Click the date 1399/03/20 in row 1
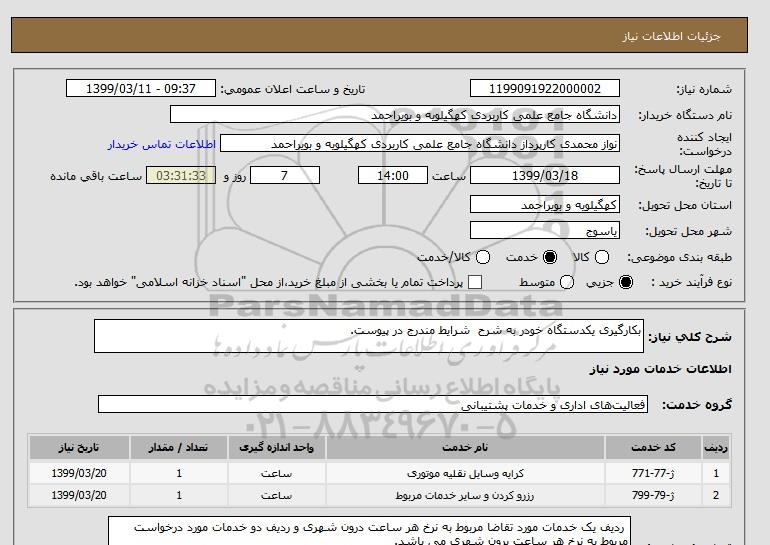 coord(79,473)
